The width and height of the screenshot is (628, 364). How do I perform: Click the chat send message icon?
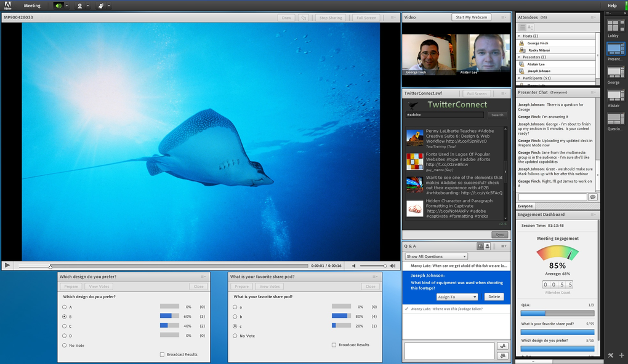pyautogui.click(x=592, y=197)
